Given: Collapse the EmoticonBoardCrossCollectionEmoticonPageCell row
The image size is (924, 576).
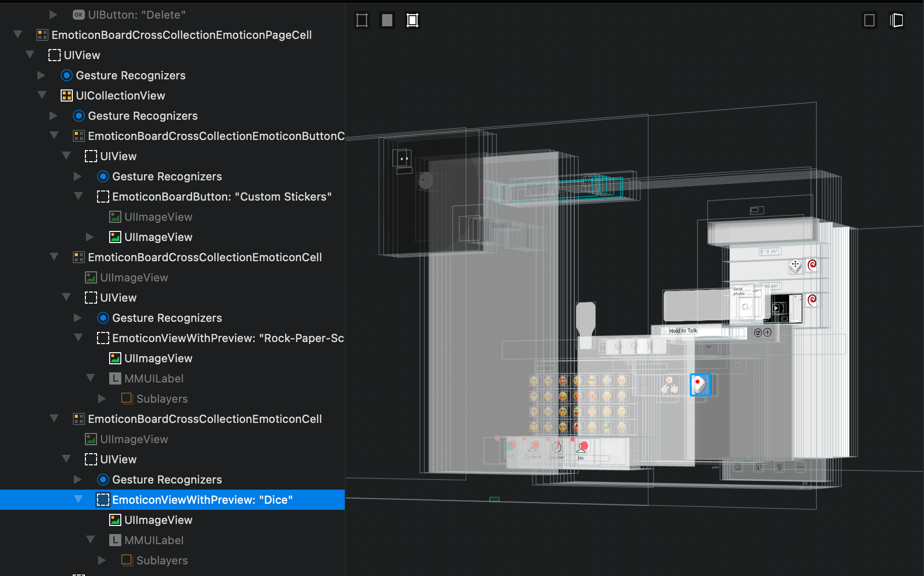Looking at the screenshot, I should pyautogui.click(x=18, y=35).
